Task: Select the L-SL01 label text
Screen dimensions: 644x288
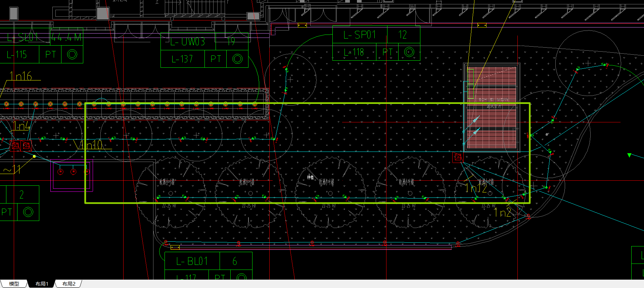Action: [23, 37]
